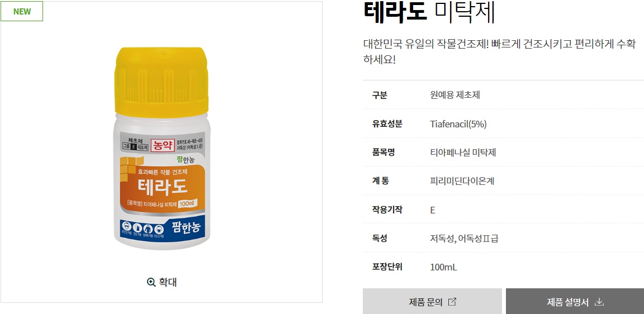Download the 제품 설명서 manual
This screenshot has width=644, height=314.
[x=575, y=301]
